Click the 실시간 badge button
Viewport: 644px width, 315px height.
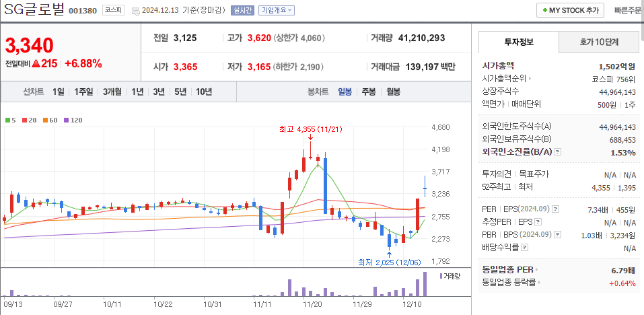[x=243, y=11]
